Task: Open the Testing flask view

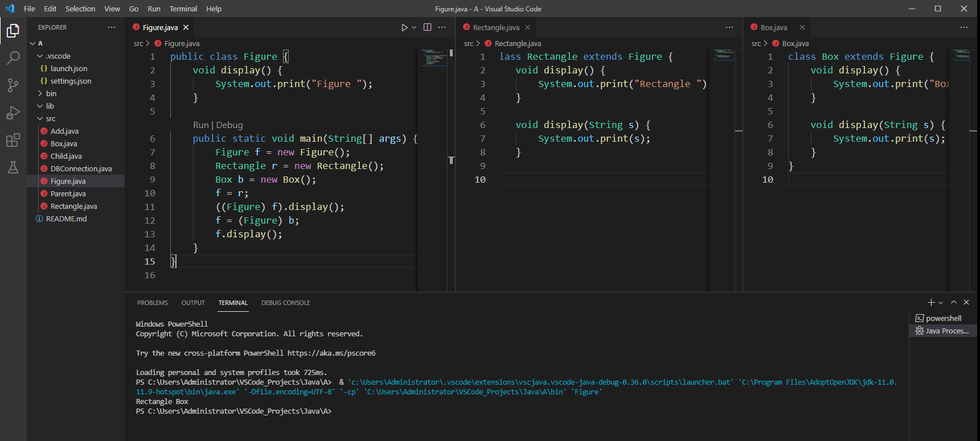Action: [x=13, y=167]
